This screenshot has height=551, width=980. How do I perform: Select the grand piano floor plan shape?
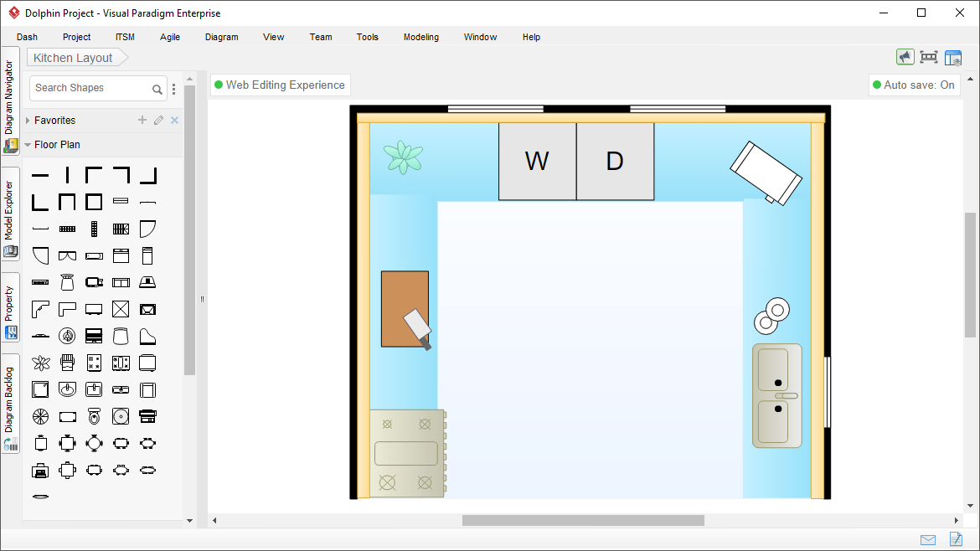147,335
